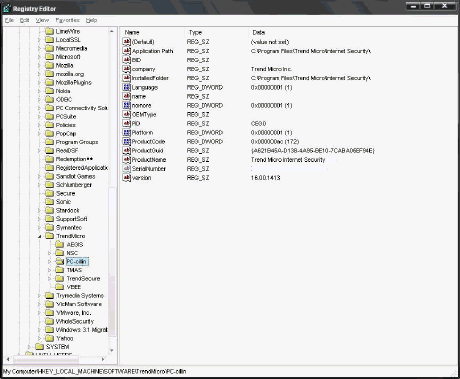The width and height of the screenshot is (460, 379).
Task: Click the Language DWORD value icon
Action: tap(126, 87)
